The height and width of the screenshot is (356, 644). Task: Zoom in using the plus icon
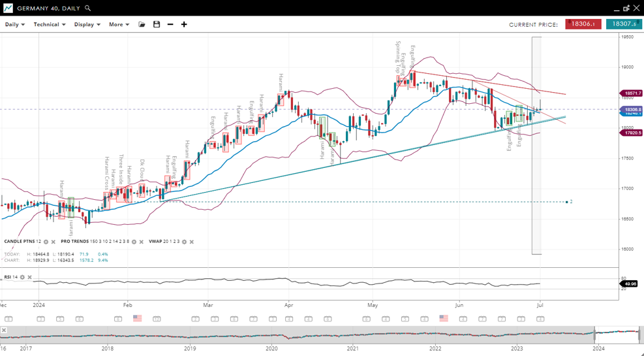184,25
